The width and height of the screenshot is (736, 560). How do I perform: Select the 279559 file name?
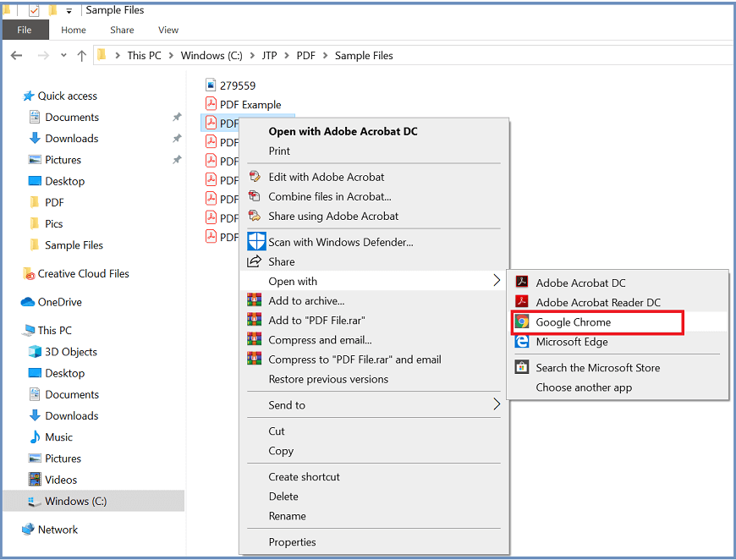(238, 85)
